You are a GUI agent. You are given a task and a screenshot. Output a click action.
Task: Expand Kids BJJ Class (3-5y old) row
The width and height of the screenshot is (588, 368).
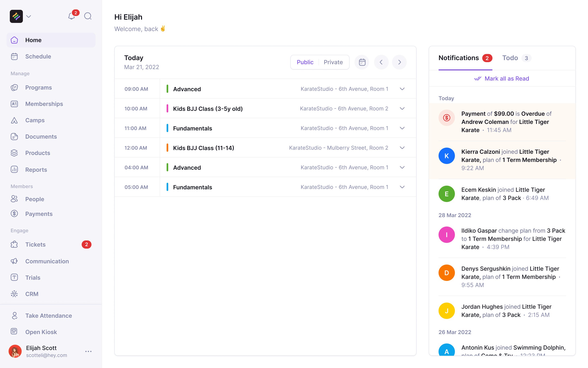(402, 109)
